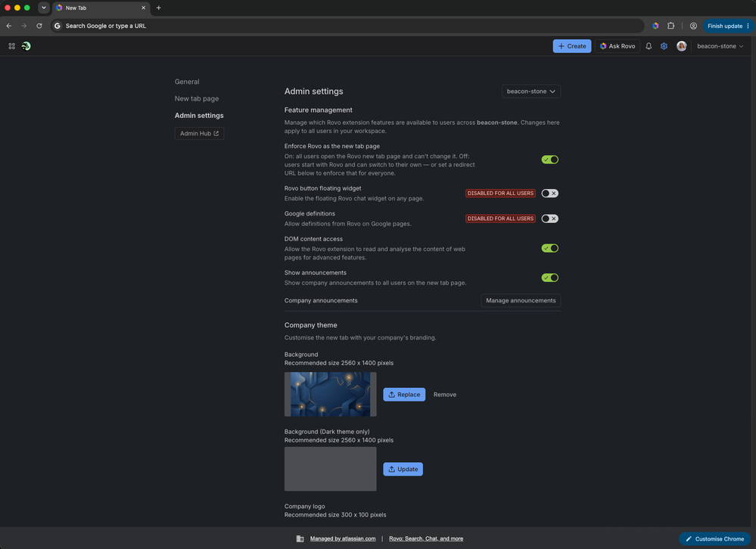Open the tab search chevron dropdown

pyautogui.click(x=44, y=8)
